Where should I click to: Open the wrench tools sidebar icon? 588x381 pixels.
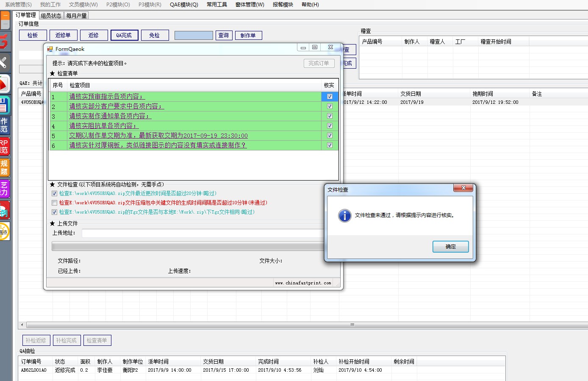(x=5, y=63)
